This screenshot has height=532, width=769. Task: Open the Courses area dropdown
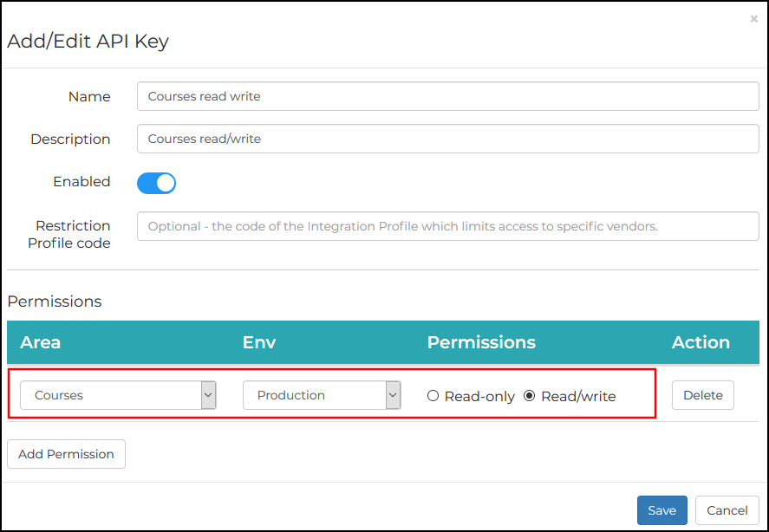click(118, 395)
